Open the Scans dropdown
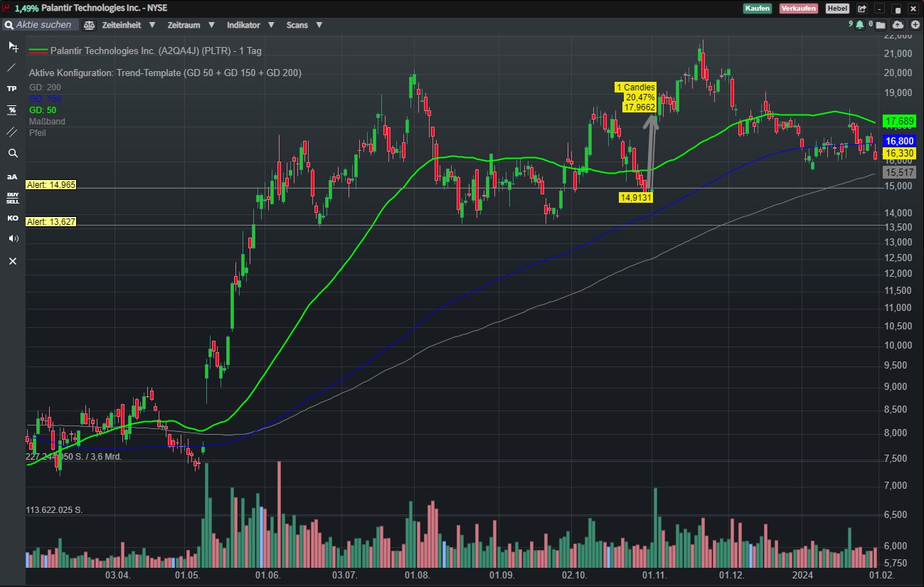Image resolution: width=924 pixels, height=587 pixels. [x=304, y=25]
